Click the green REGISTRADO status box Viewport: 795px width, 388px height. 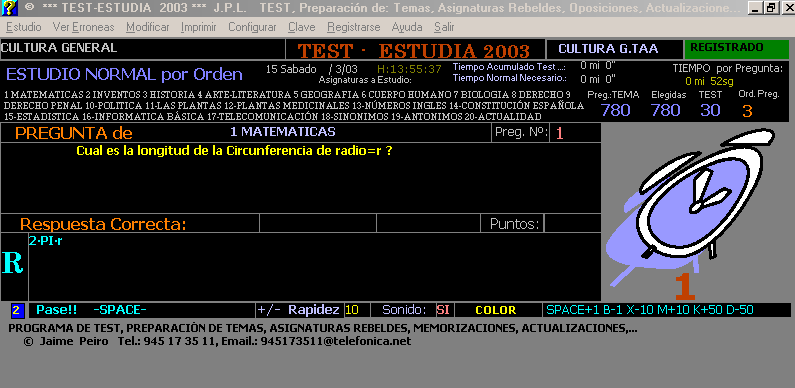coord(737,49)
